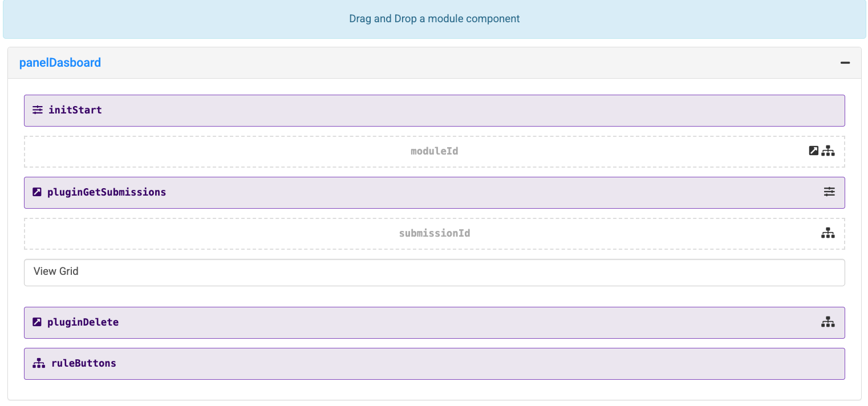This screenshot has width=868, height=406.
Task: Select the hierarchy icon beside ruleButtons label
Action: [x=38, y=363]
